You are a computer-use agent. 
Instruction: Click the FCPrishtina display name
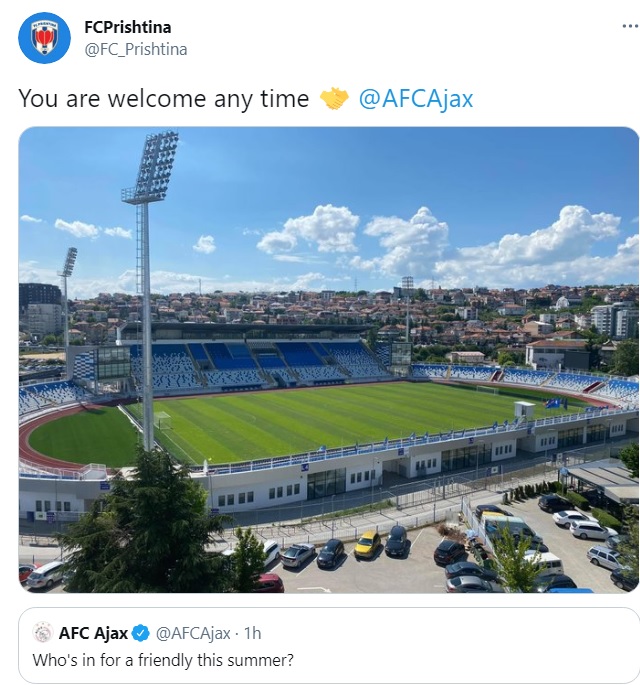point(128,27)
